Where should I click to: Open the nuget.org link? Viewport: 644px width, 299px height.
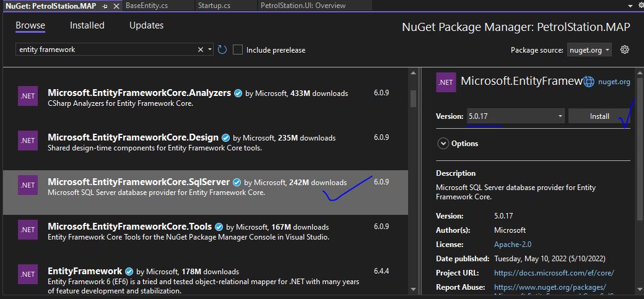614,82
